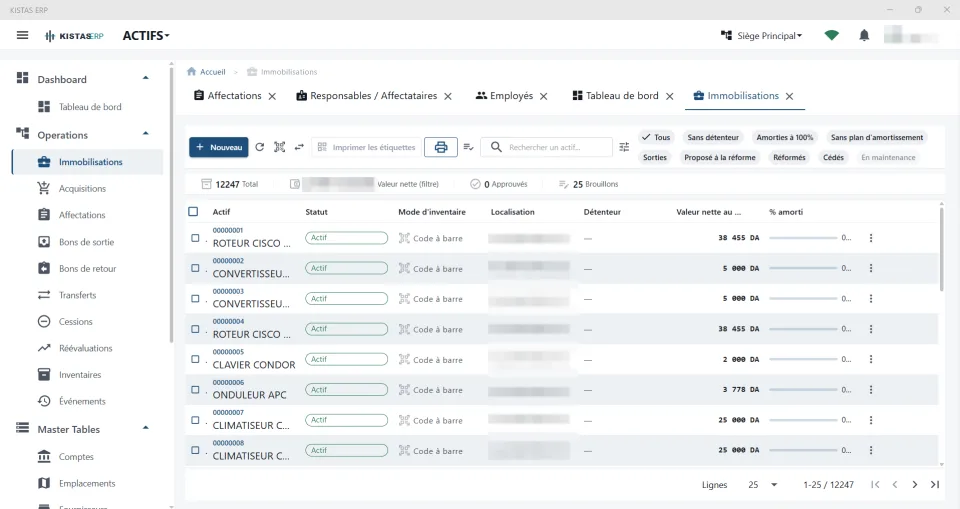The width and height of the screenshot is (960, 509).
Task: Check the row 00000004 ROTEUR CISCO
Action: point(195,329)
